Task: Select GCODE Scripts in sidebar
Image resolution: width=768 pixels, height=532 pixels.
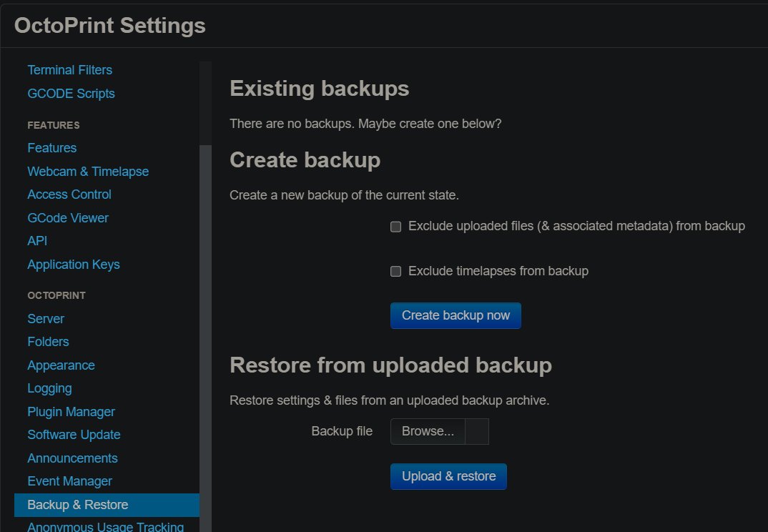Action: pos(71,94)
